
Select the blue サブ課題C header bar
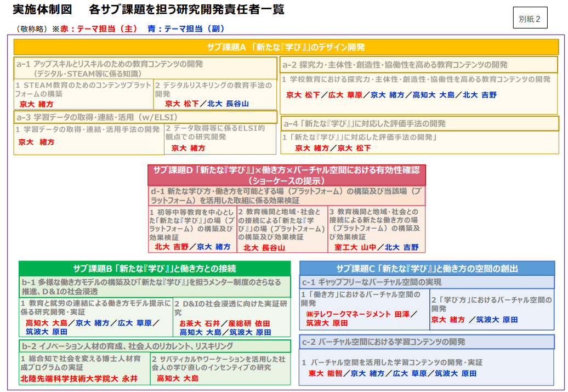[427, 269]
